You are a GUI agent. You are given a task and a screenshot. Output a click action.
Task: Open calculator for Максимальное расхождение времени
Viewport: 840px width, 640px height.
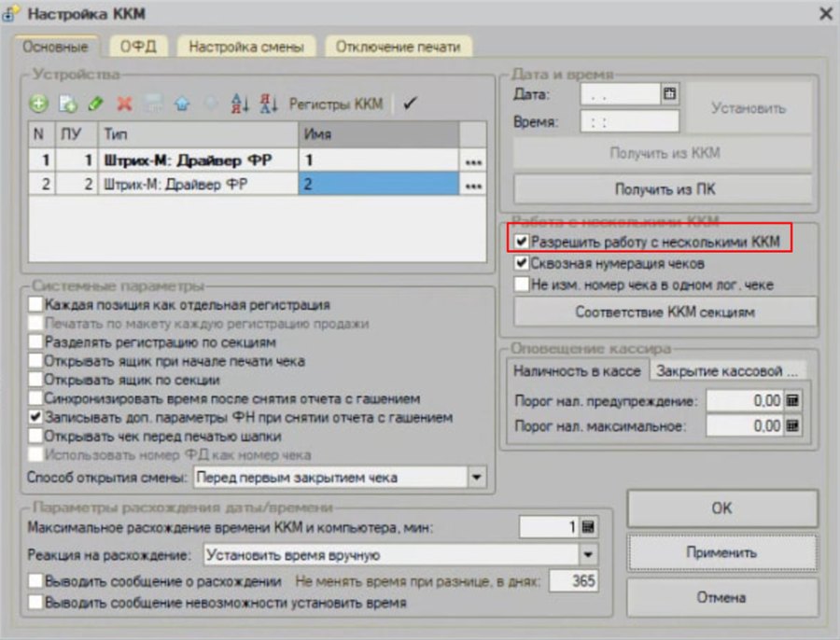click(x=588, y=527)
